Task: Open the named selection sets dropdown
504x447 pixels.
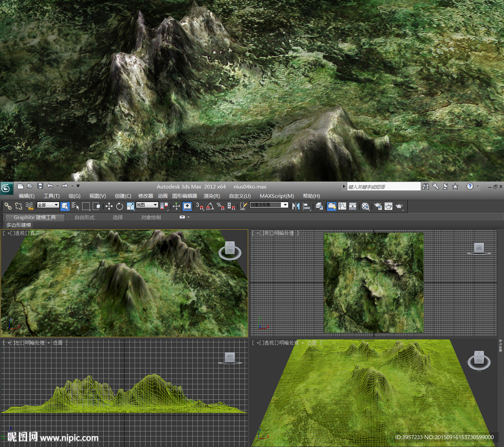Action: click(269, 205)
